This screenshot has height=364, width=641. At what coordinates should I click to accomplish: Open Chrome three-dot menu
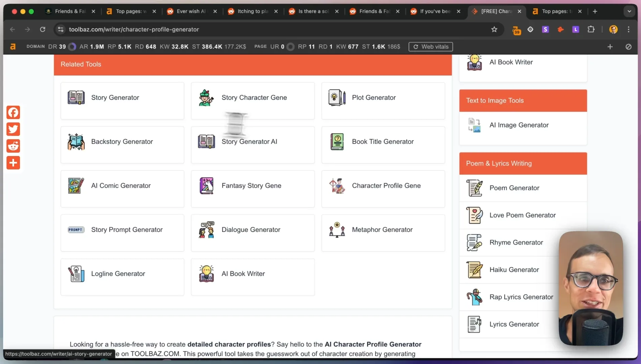coord(628,29)
